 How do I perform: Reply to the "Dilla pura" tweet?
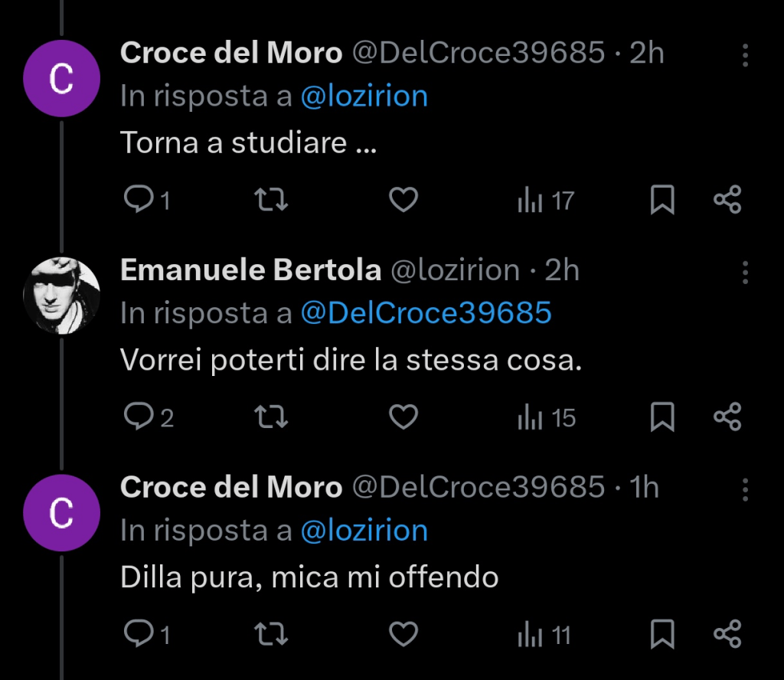139,634
